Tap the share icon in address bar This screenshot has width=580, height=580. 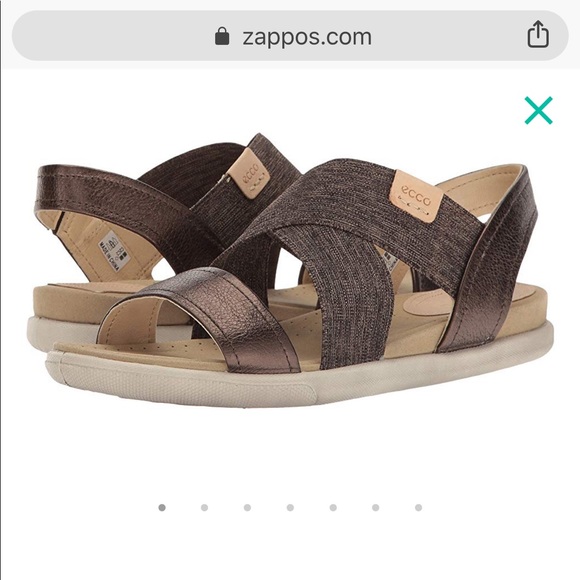537,34
